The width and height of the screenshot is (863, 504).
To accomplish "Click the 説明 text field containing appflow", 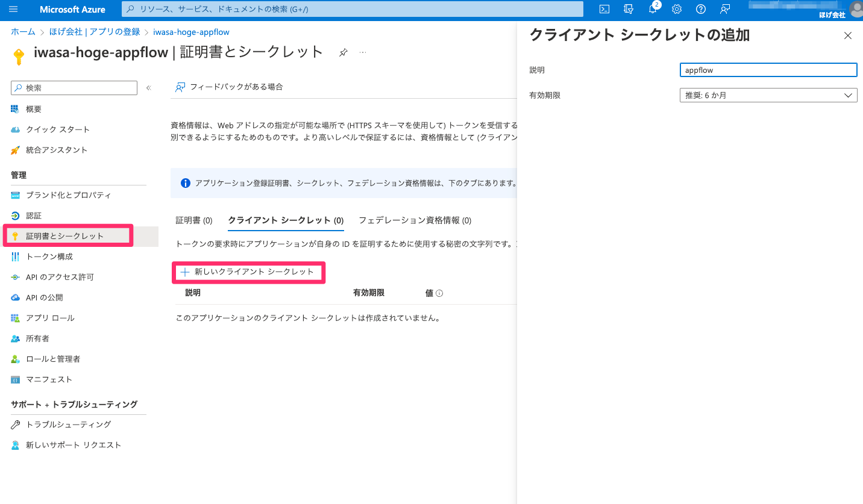I will tap(768, 70).
